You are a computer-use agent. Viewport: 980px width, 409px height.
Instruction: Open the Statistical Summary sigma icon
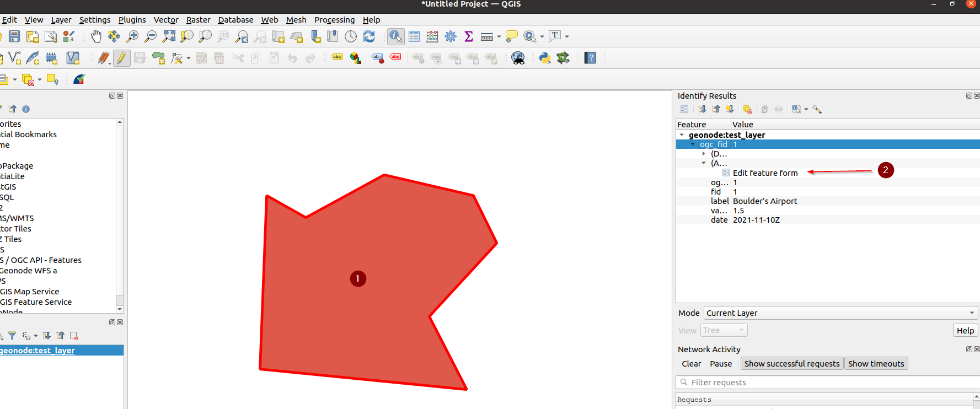[x=469, y=36]
